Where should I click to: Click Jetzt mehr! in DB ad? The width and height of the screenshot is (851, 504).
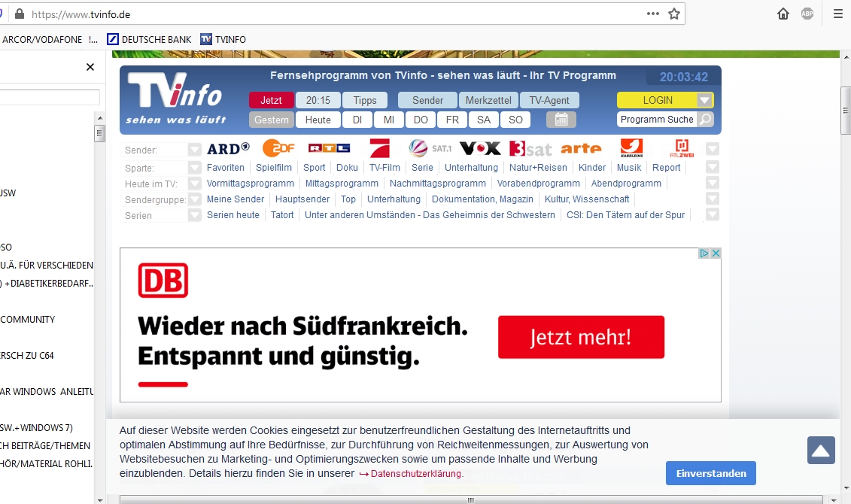tap(582, 337)
